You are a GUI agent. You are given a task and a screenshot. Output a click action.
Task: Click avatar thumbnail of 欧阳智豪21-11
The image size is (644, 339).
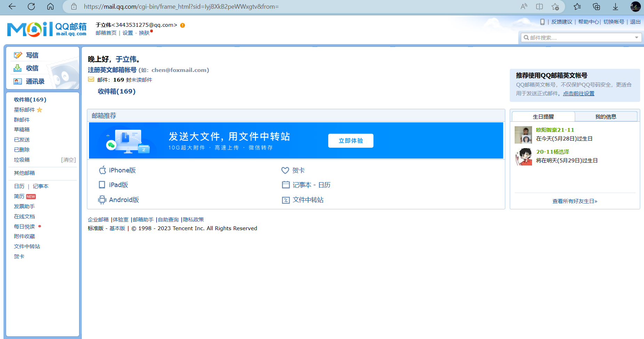[523, 135]
